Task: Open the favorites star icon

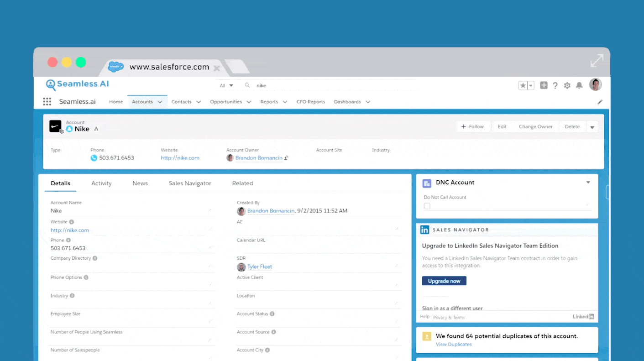Action: tap(523, 85)
